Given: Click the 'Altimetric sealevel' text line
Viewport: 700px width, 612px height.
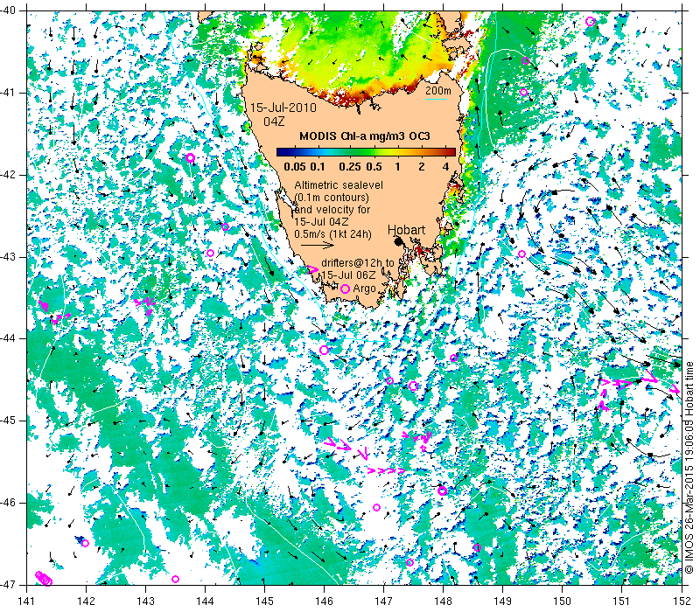Looking at the screenshot, I should pos(339,184).
